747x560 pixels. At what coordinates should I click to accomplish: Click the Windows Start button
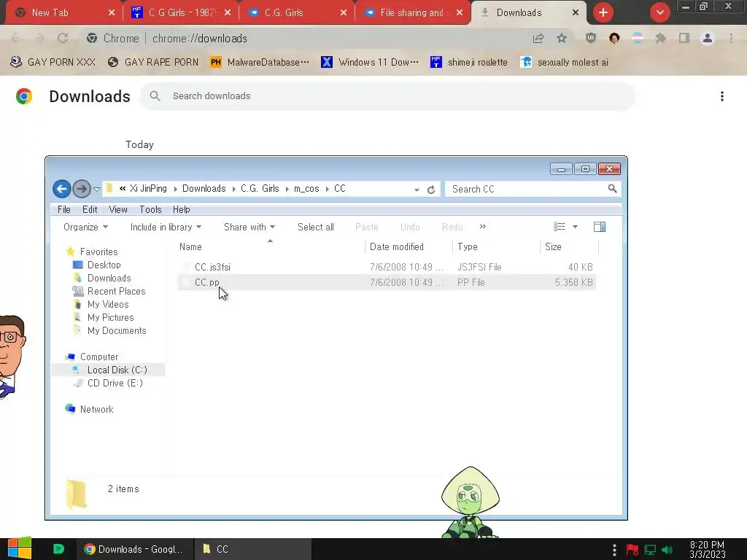[19, 549]
